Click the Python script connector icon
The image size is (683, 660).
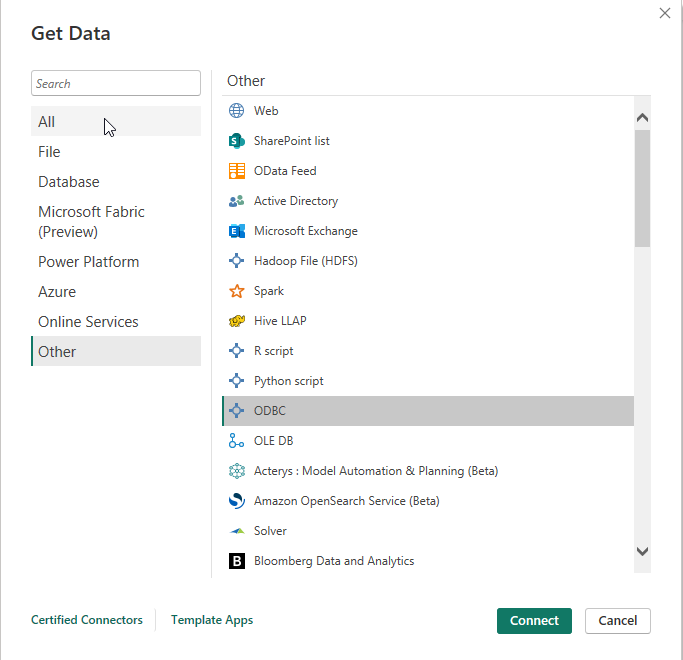coord(237,381)
